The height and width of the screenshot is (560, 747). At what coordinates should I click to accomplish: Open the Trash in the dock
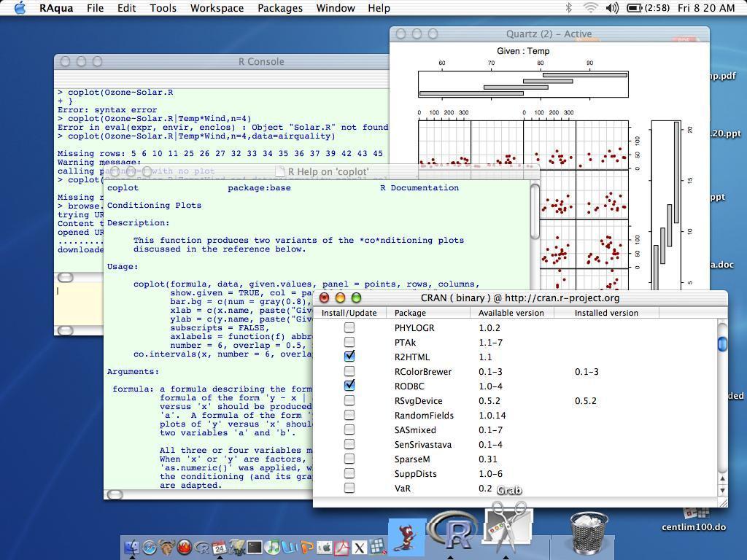pos(588,532)
